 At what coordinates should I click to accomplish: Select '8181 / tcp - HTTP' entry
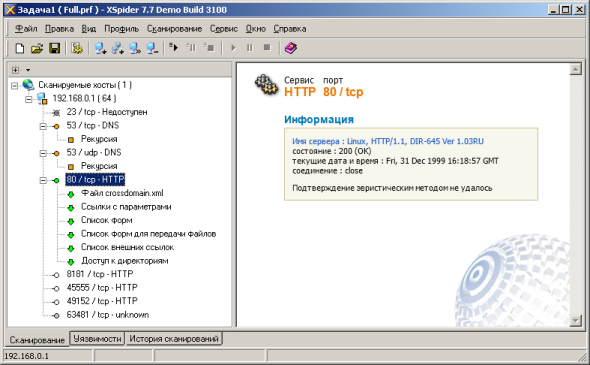(100, 274)
